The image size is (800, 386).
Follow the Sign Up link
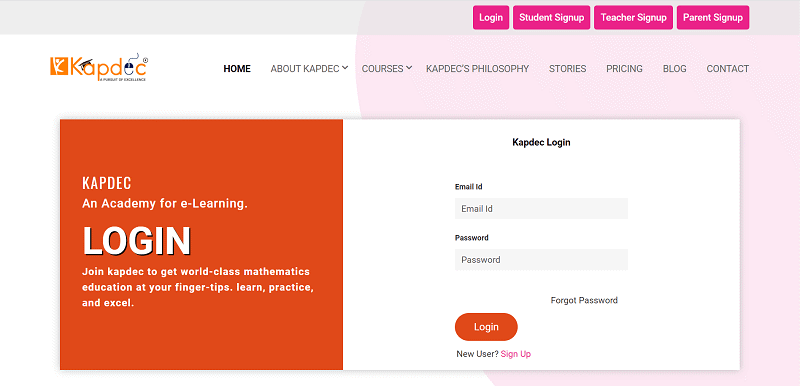pos(516,354)
